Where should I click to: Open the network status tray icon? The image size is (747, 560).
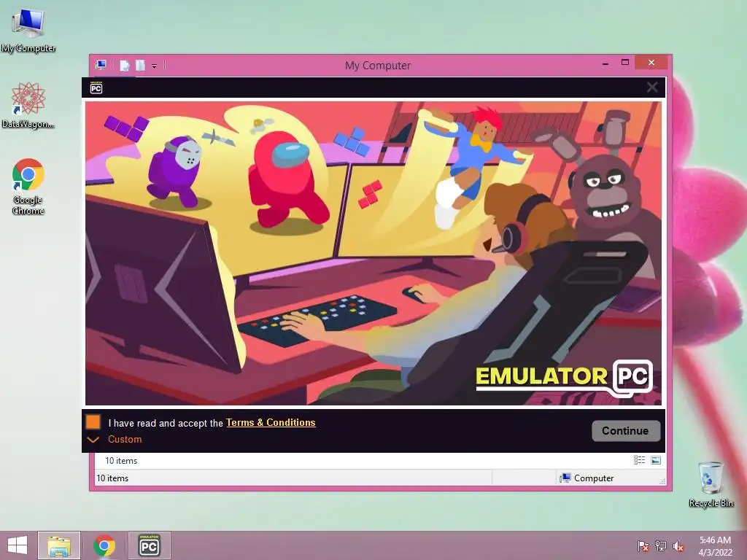661,545
